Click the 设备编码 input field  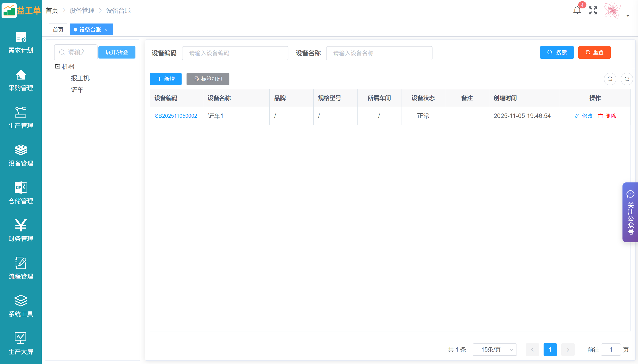[235, 53]
